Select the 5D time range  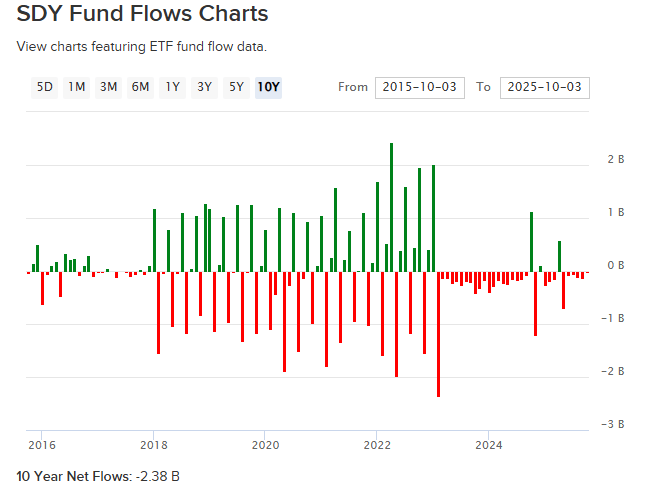pyautogui.click(x=45, y=87)
